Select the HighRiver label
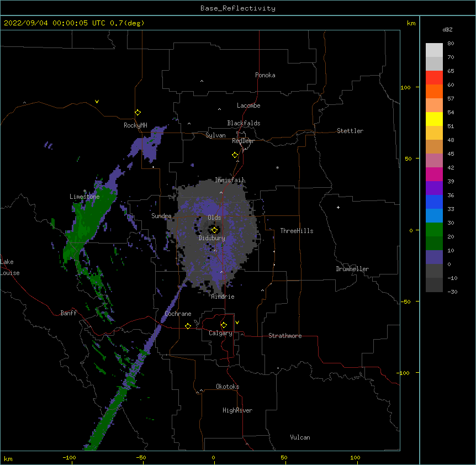 click(237, 410)
